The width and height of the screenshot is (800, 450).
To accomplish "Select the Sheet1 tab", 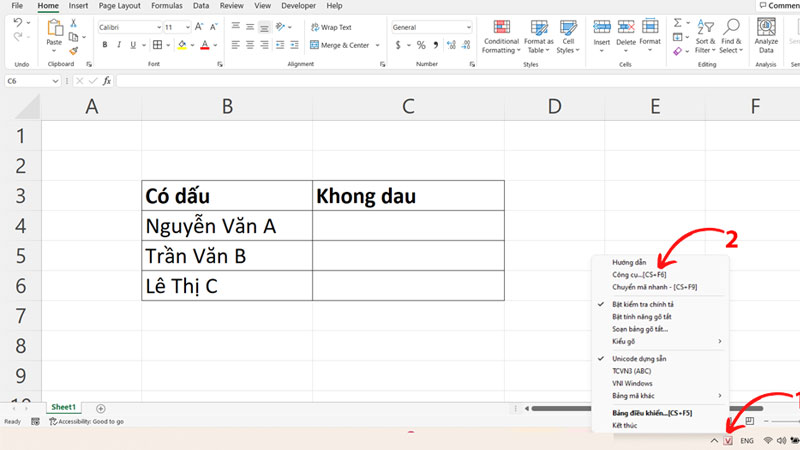I will tap(63, 407).
